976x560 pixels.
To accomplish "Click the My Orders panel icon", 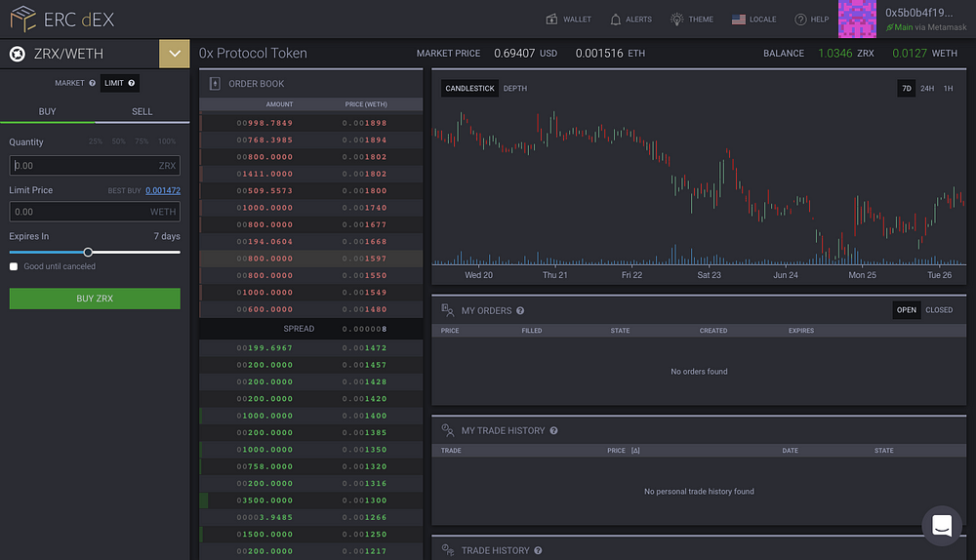I will coord(447,310).
